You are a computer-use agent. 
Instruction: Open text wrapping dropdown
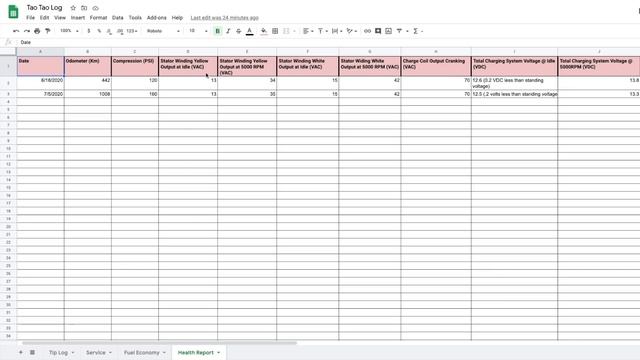[x=337, y=31]
